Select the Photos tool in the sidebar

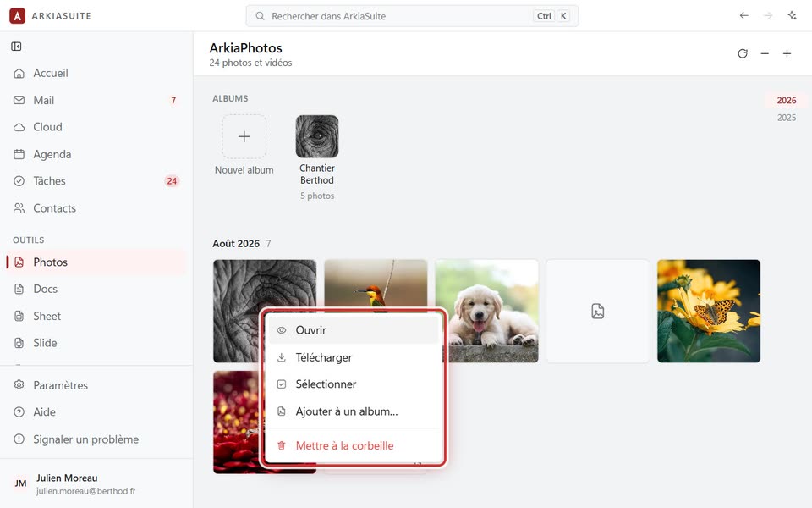[96, 262]
